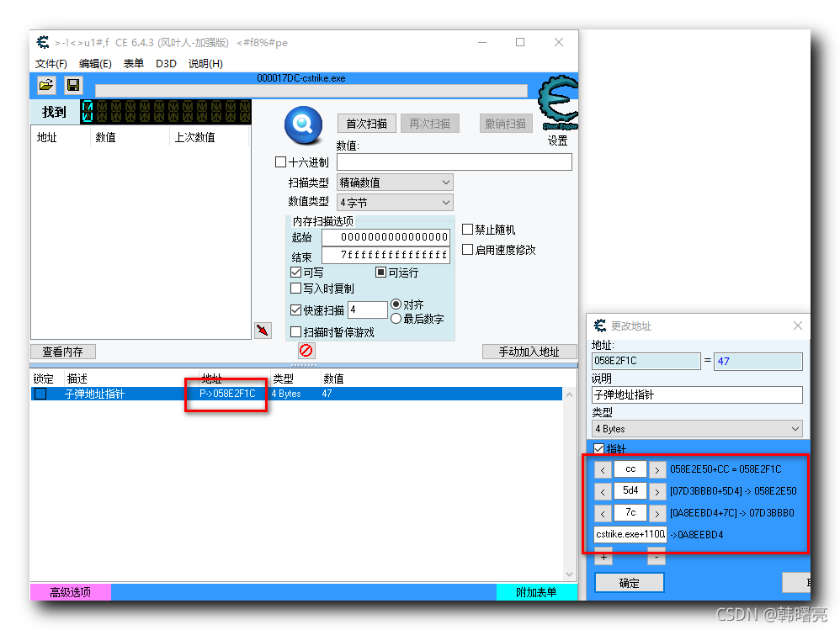Click the red arrow add-address icon

(x=263, y=331)
